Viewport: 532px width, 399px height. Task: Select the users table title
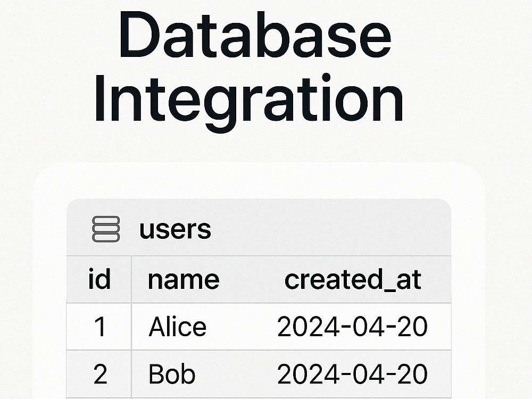point(175,229)
